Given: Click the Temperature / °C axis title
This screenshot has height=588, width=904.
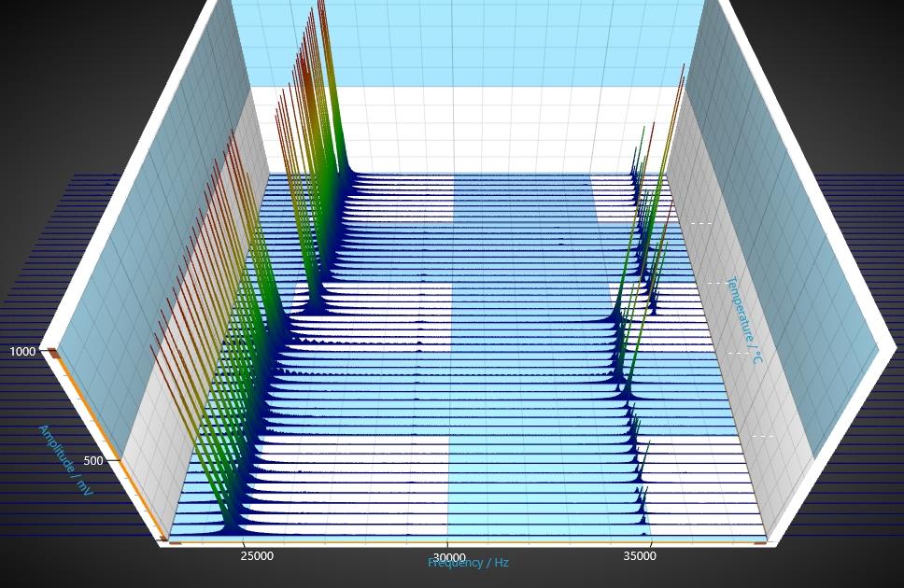Looking at the screenshot, I should 746,319.
